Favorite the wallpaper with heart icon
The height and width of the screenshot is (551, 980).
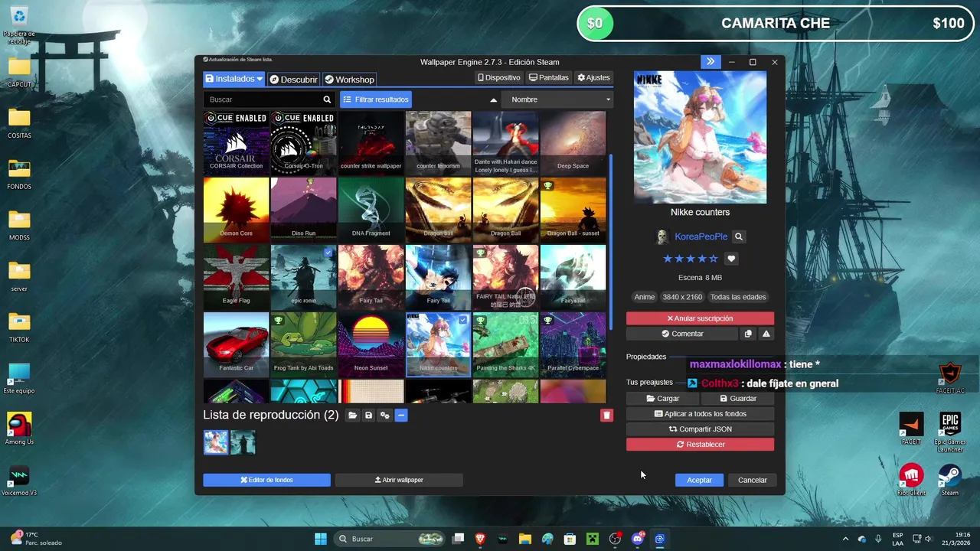(731, 259)
